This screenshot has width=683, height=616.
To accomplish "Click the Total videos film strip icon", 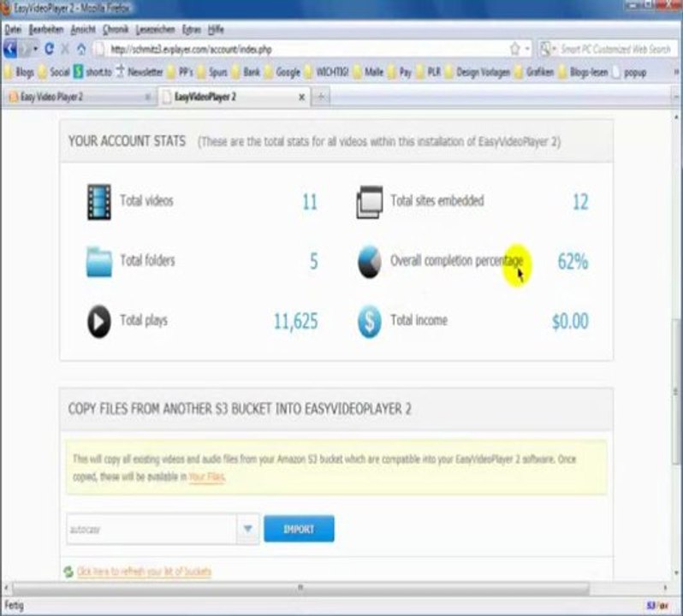I will [x=99, y=202].
